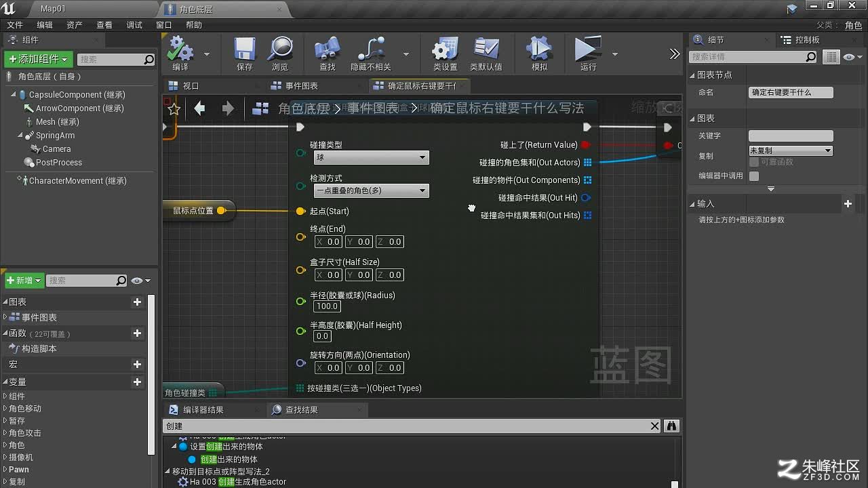Viewport: 868px width, 488px height.
Task: Click the 碰上了 Return Value pin
Action: [x=586, y=145]
